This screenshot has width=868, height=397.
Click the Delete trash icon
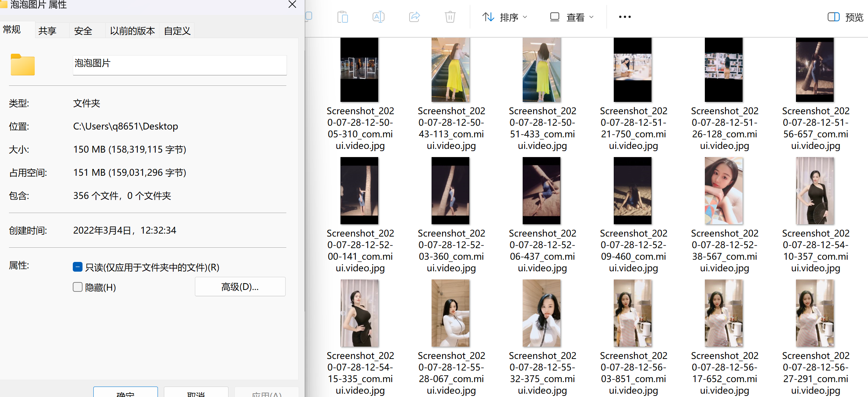[450, 17]
